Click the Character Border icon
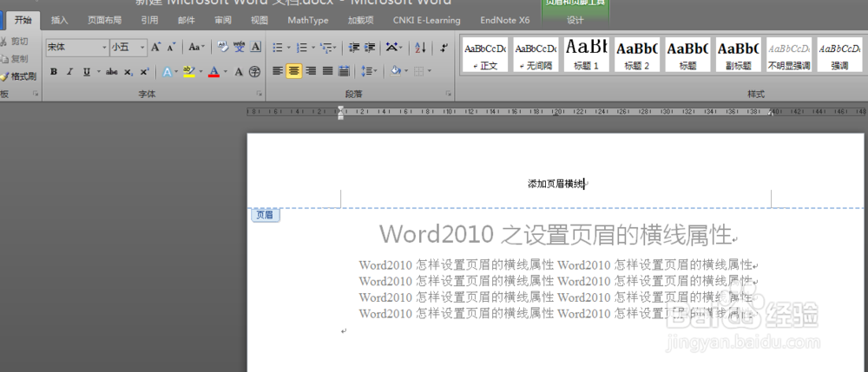The image size is (868, 372). [x=255, y=48]
